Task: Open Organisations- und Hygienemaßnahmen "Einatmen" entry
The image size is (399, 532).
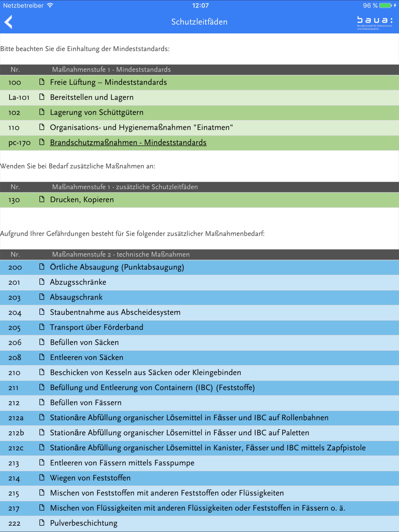Action: click(x=141, y=127)
